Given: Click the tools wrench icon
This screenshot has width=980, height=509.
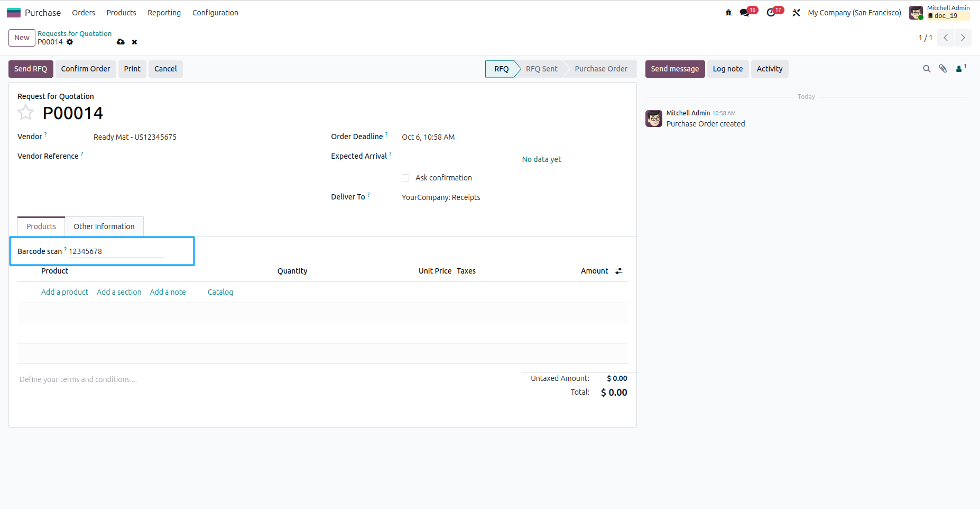Looking at the screenshot, I should 796,13.
